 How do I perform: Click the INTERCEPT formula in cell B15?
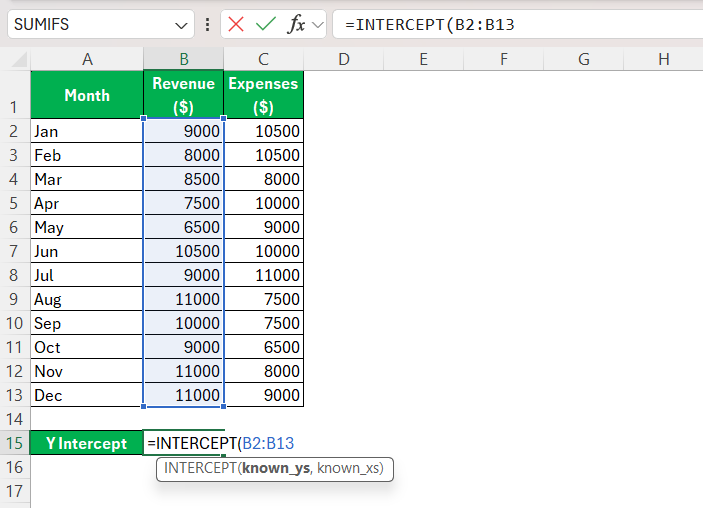pos(220,443)
